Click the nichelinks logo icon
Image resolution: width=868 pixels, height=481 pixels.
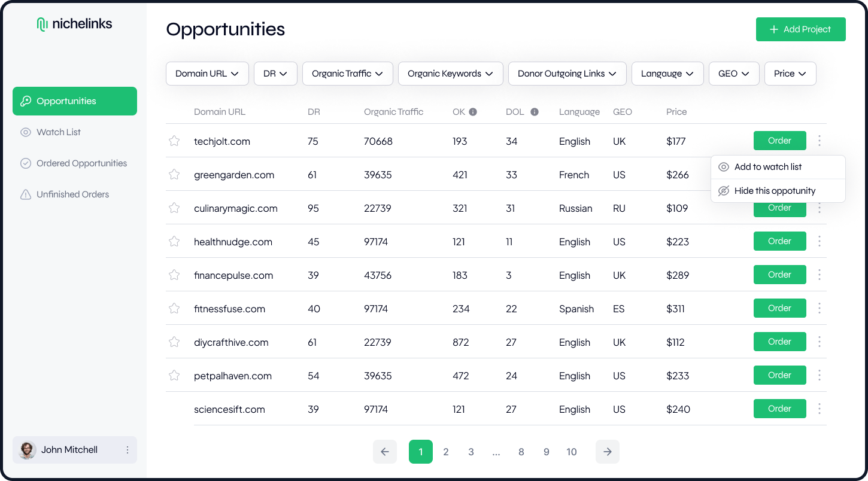click(41, 23)
